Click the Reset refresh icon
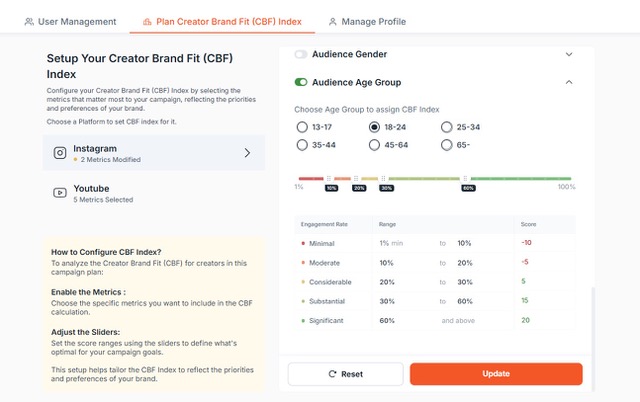This screenshot has width=640, height=402. pos(333,374)
